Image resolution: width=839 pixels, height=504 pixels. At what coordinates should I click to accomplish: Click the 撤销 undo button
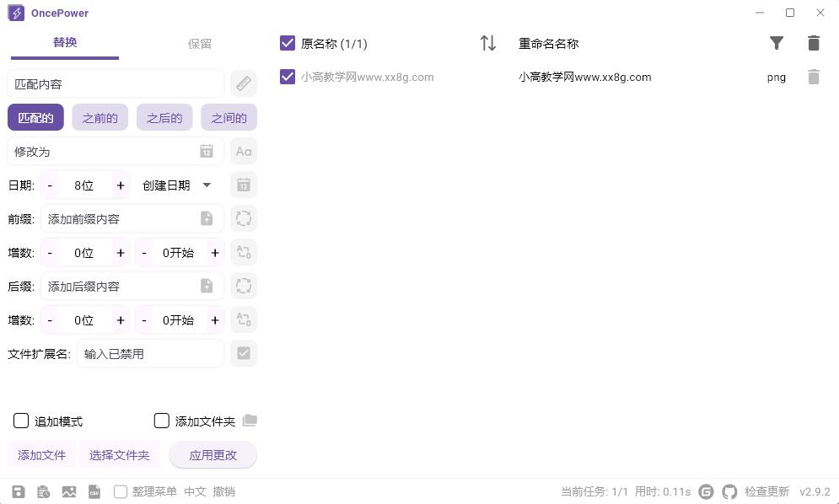(x=223, y=491)
